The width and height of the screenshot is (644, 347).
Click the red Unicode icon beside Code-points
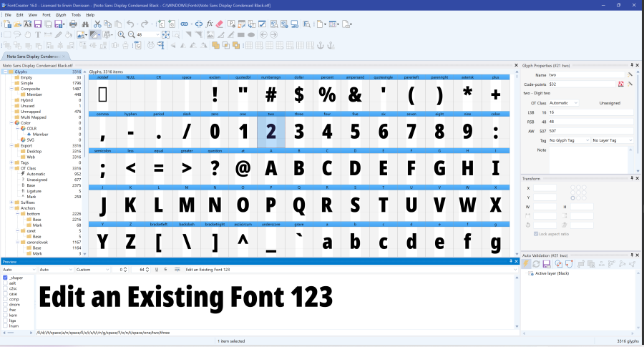(x=620, y=84)
